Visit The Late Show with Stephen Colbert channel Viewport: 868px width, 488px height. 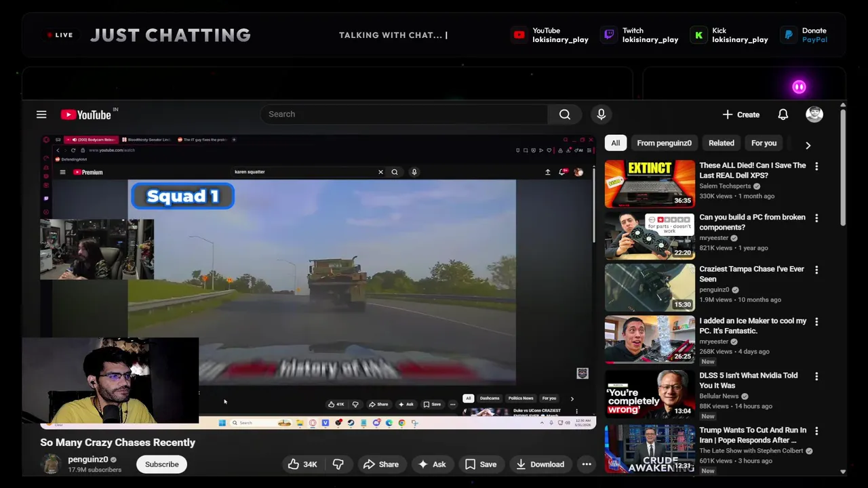point(751,451)
